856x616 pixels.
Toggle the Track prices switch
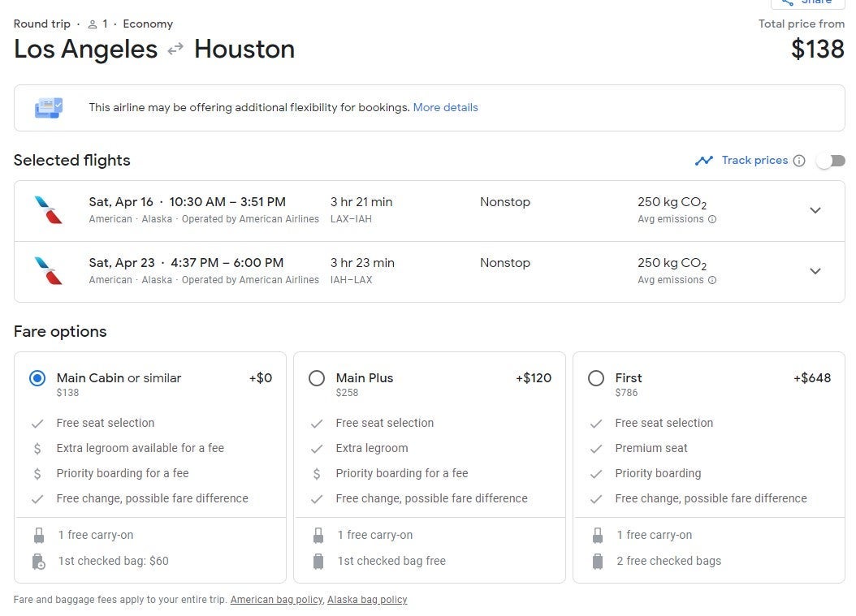pos(830,161)
